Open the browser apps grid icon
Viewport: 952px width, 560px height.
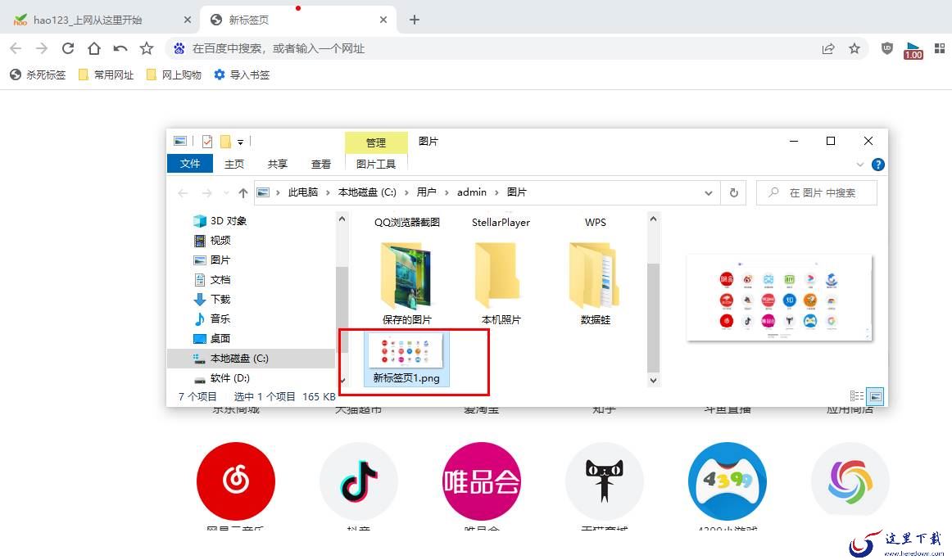tap(939, 48)
